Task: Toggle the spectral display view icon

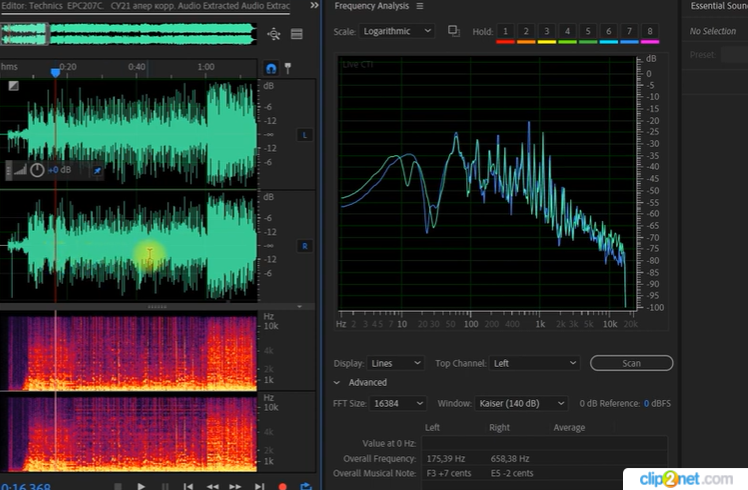Action: pos(297,34)
